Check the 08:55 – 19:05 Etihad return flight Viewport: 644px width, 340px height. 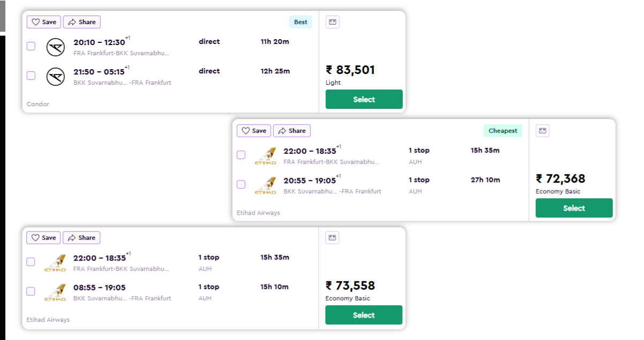tap(31, 291)
